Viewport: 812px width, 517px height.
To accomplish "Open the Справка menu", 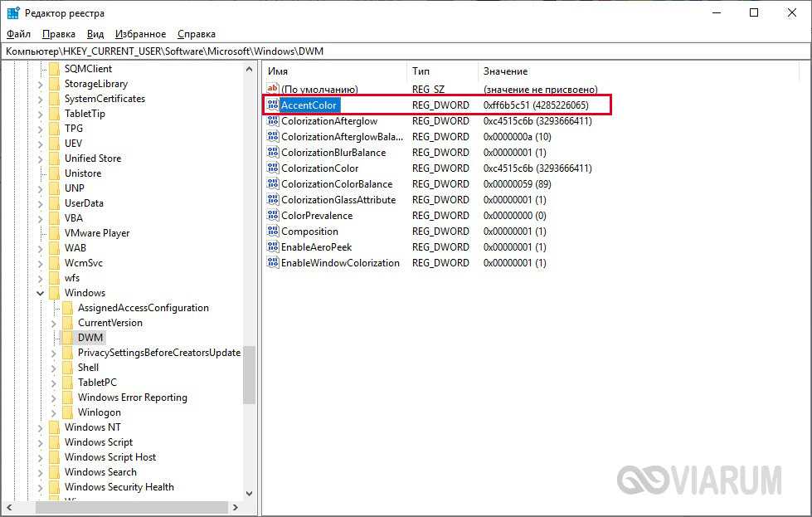I will pyautogui.click(x=196, y=34).
